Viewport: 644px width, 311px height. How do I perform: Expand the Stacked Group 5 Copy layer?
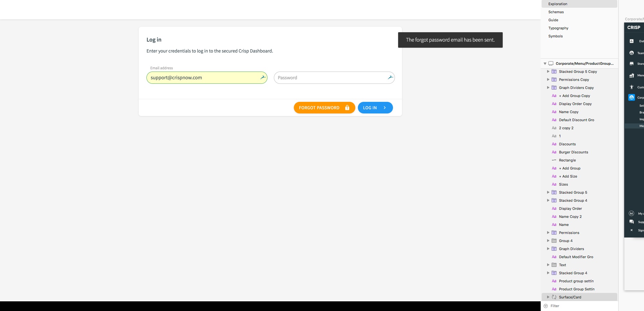click(548, 72)
